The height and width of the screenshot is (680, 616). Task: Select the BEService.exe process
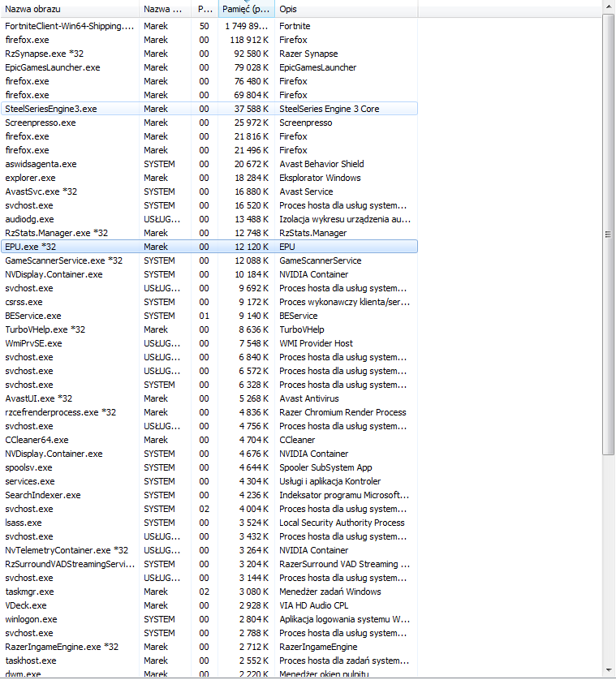coord(209,316)
